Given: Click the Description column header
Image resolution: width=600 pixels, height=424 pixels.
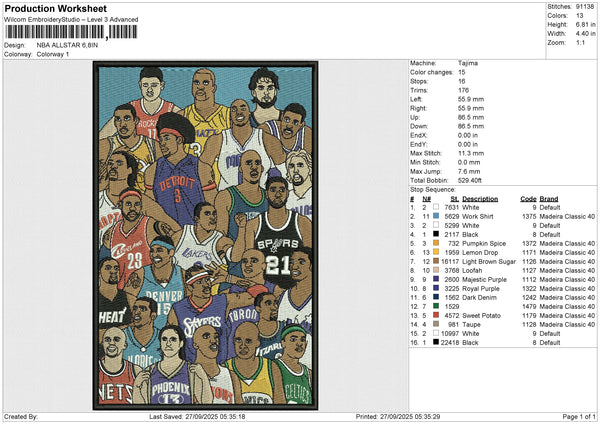Looking at the screenshot, I should tap(480, 199).
